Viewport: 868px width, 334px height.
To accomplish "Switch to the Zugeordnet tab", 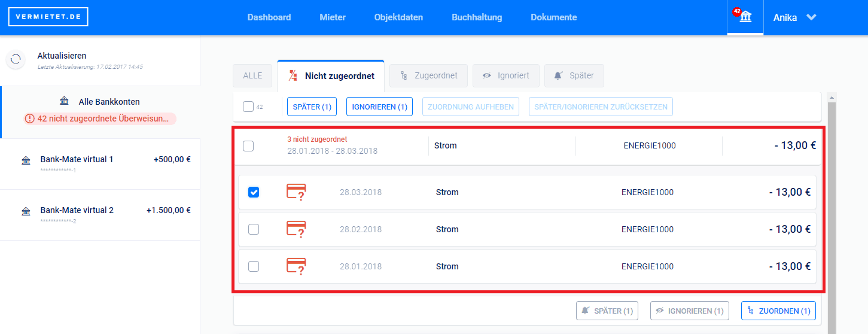I will coord(428,76).
